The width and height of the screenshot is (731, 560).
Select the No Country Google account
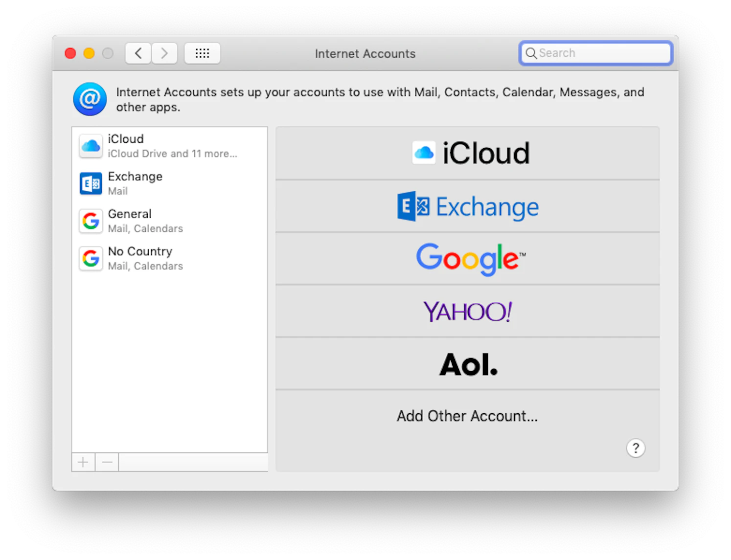click(x=170, y=258)
